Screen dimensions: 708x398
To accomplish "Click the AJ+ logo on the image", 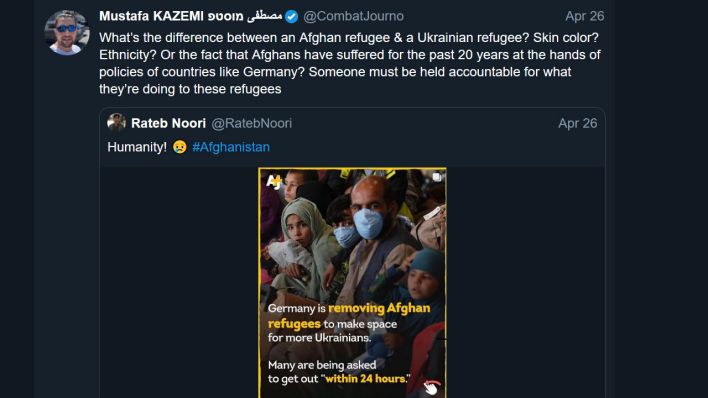I will (274, 182).
